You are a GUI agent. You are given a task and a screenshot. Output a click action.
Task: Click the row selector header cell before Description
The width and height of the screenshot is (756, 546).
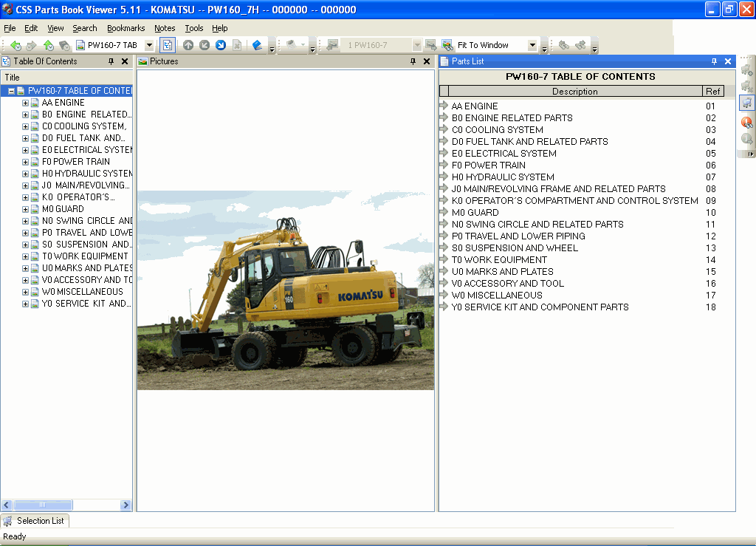444,92
